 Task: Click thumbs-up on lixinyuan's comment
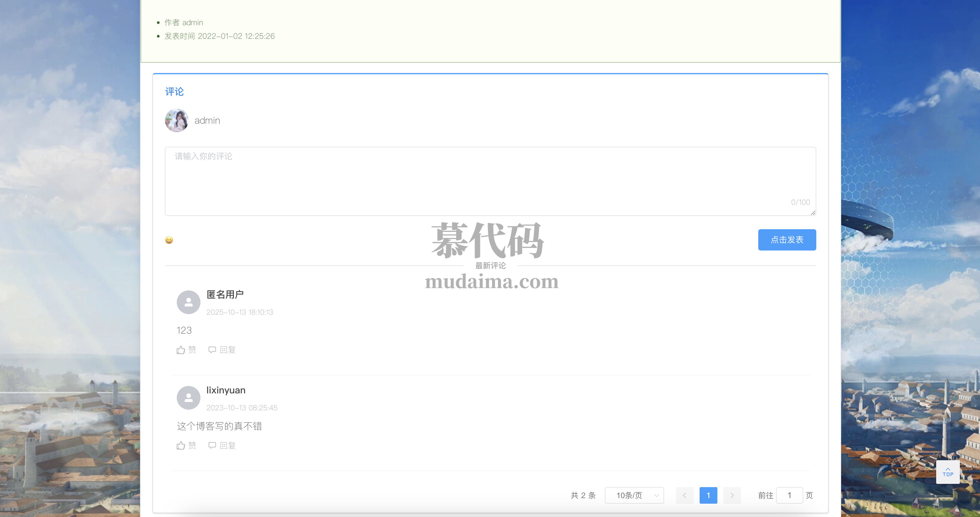click(181, 445)
